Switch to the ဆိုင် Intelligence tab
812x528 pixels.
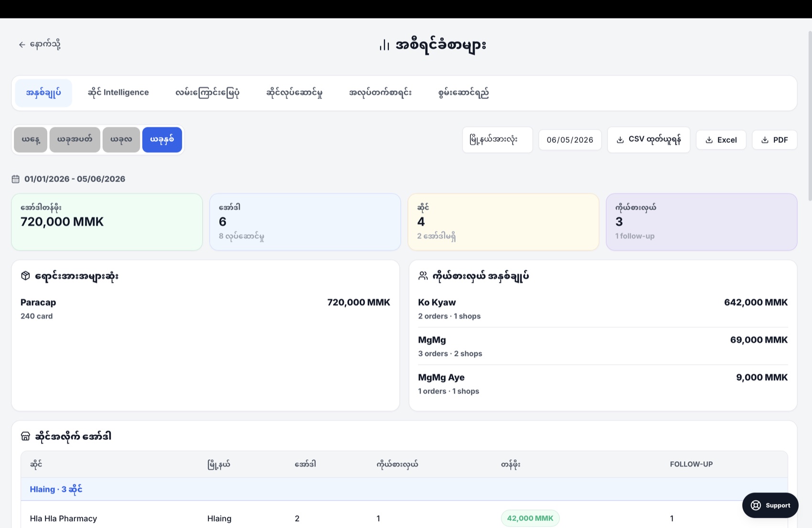click(x=118, y=93)
